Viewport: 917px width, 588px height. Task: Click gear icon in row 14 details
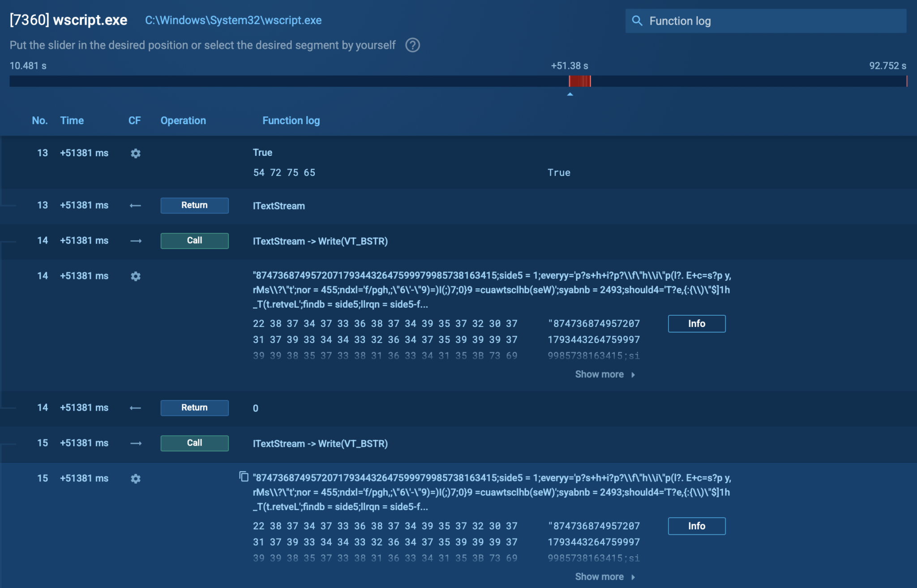135,276
